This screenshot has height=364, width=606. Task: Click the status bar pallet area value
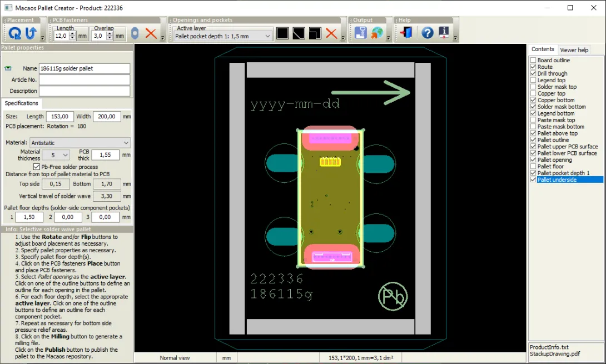coord(361,358)
